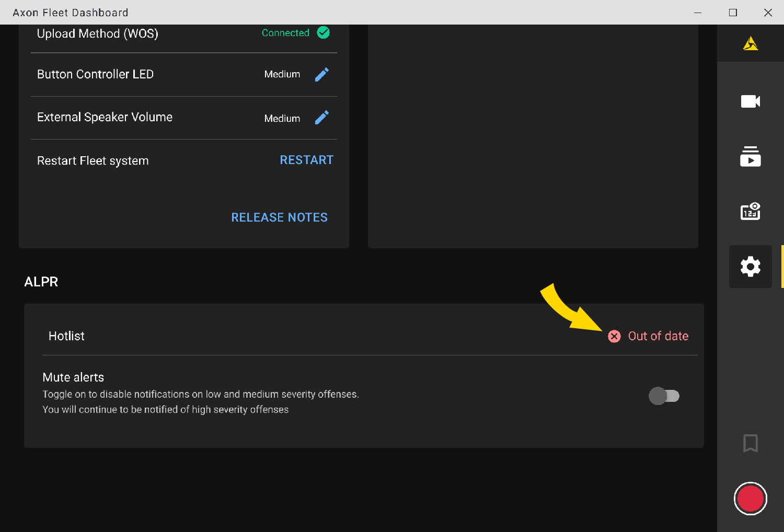Open RELEASE NOTES
784x532 pixels.
click(x=279, y=217)
